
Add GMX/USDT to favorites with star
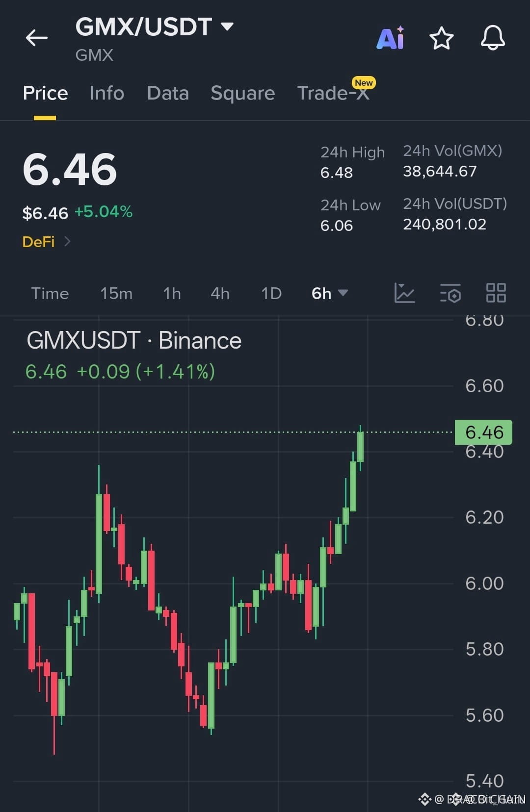point(441,38)
